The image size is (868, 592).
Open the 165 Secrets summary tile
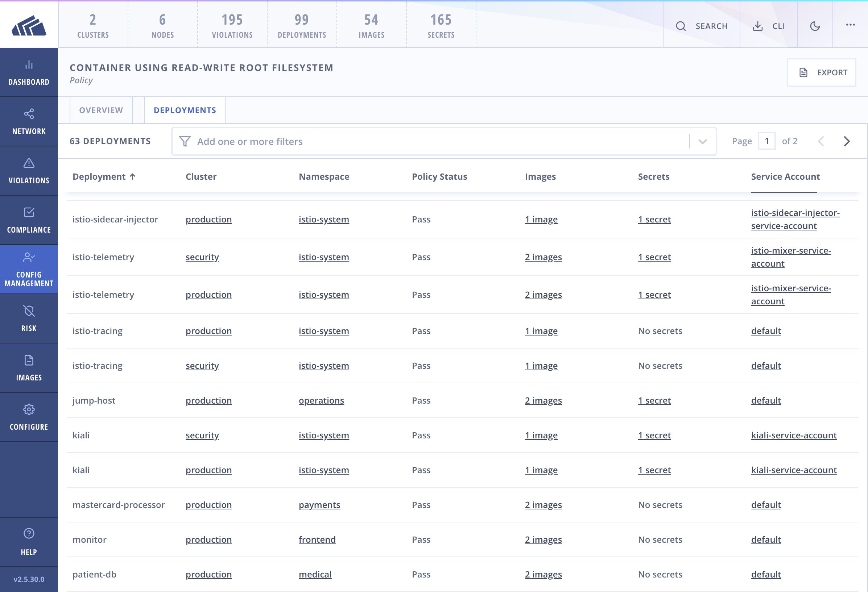click(441, 25)
